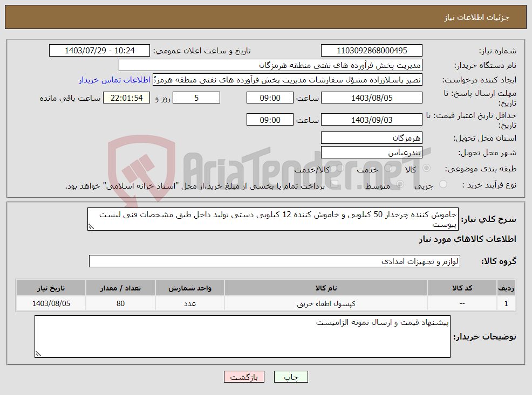532x395 pixels.
Task: Click the نام کالا column header
Action: click(326, 288)
